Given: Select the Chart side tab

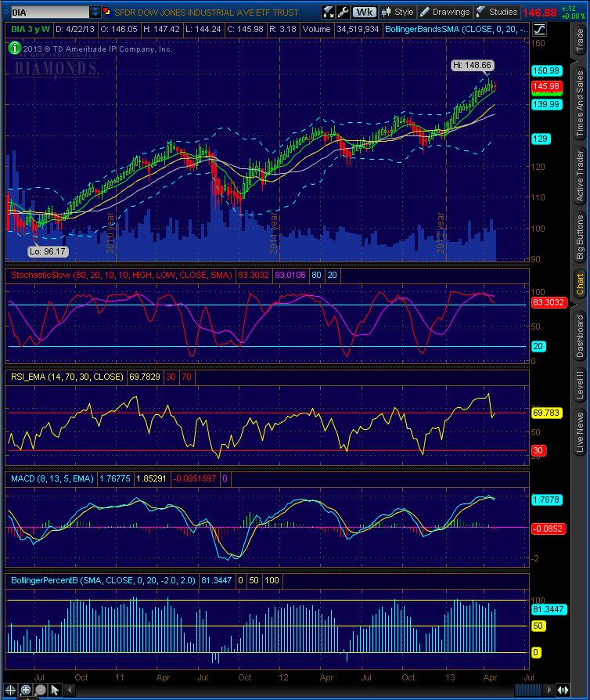Looking at the screenshot, I should coord(580,284).
